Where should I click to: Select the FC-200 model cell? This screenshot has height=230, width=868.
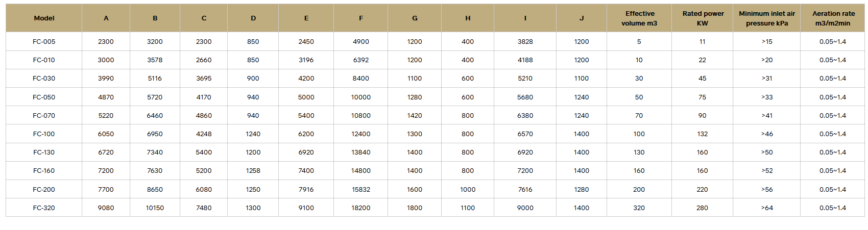click(x=44, y=190)
